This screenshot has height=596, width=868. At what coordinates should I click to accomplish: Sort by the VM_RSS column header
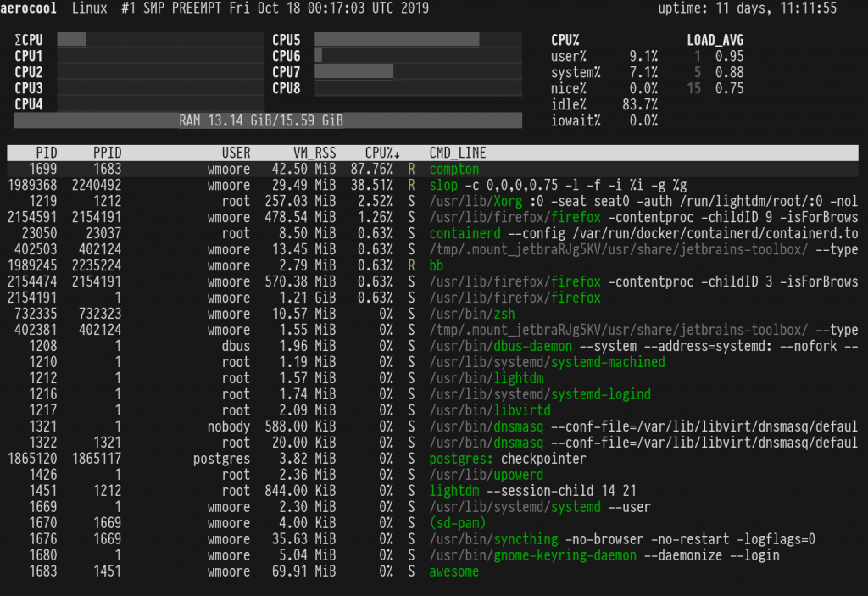(314, 153)
